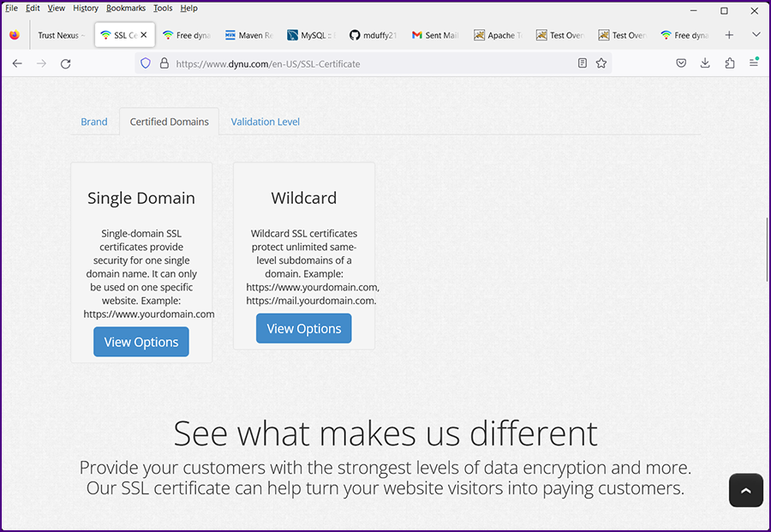
Task: Open the Firefox application menu
Action: 754,63
